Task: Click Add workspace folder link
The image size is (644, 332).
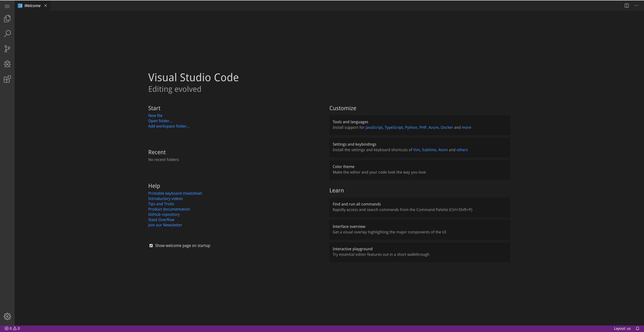Action: pyautogui.click(x=169, y=126)
